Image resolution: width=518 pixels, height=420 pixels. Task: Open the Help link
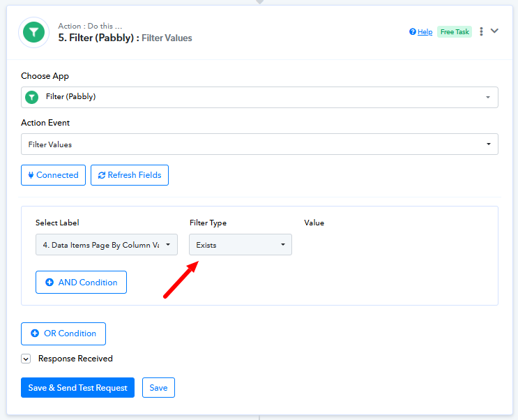pos(425,32)
